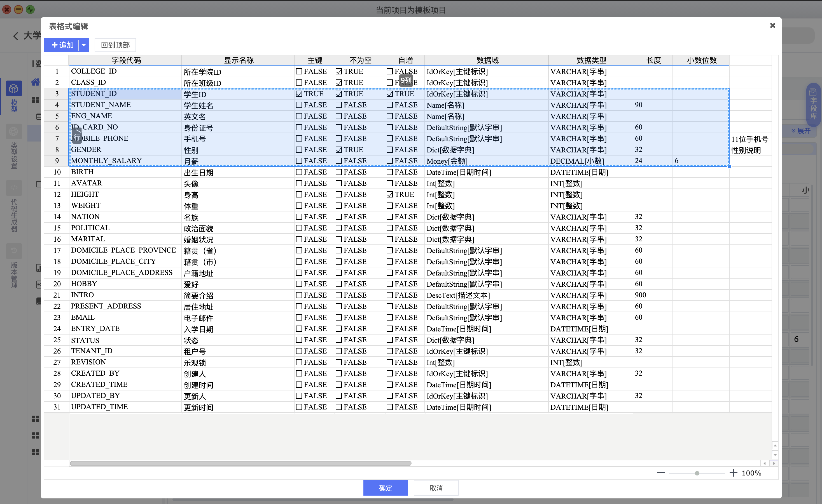Close the 表格式编辑 dialog with X
This screenshot has height=504, width=822.
772,26
